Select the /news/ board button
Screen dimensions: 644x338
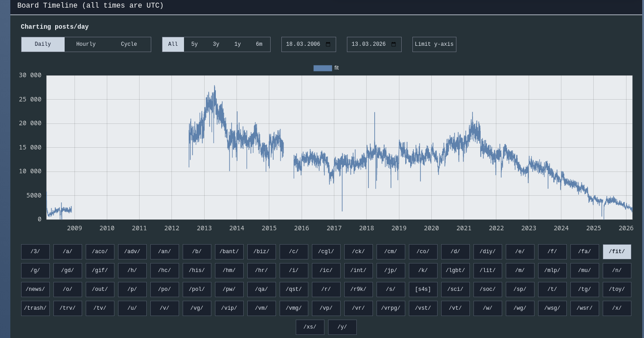coord(35,290)
